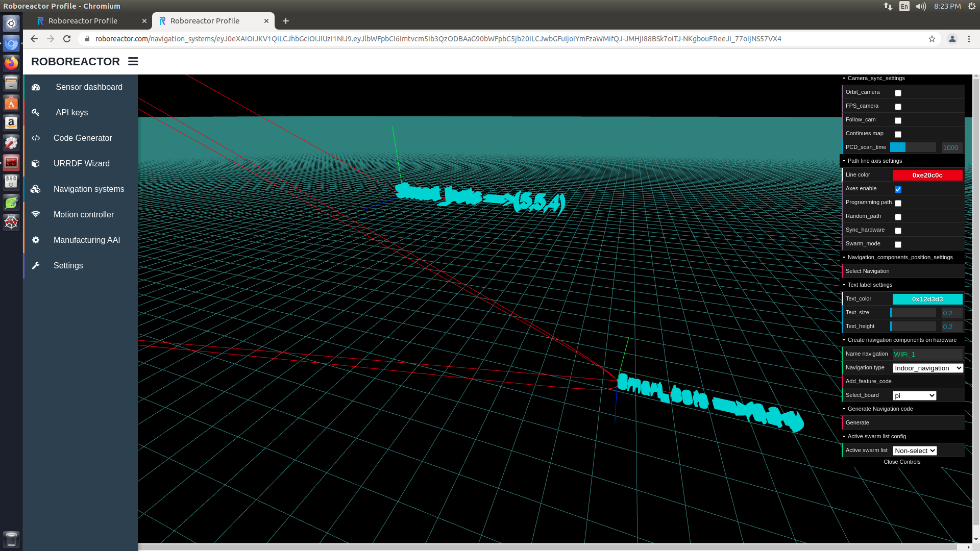Open the Active swarm list dropdown
Viewport: 980px width, 551px height.
[914, 450]
